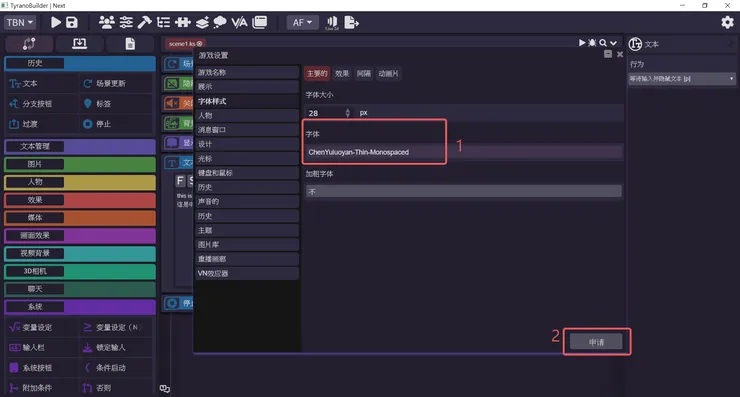Click the Play preview icon in top toolbar

pyautogui.click(x=56, y=22)
